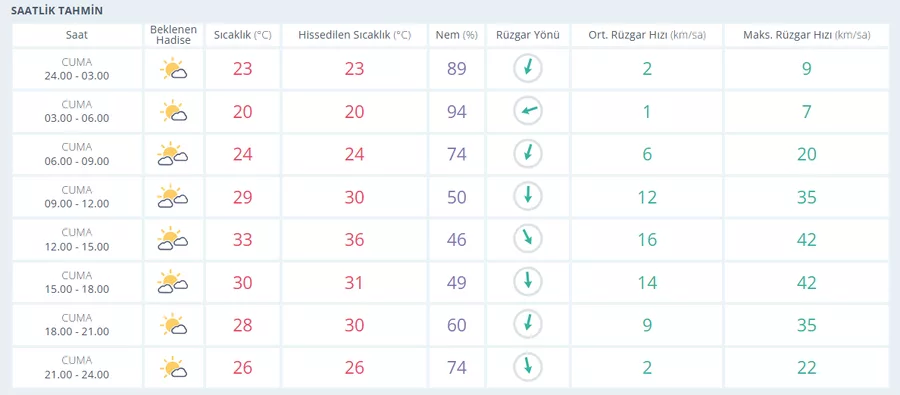The image size is (900, 395).
Task: Click the SAATLİK TAHMİN section title
Action: [x=57, y=11]
